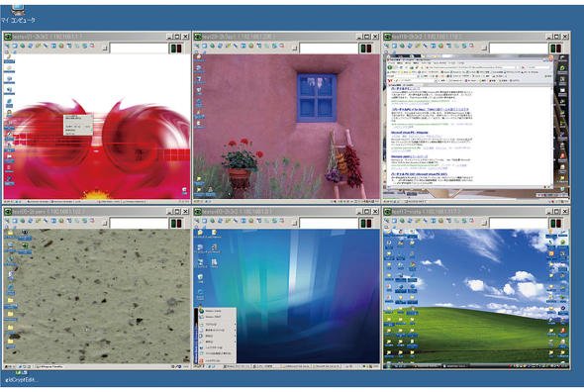
Task: Click the address field in the stone texture viewer
Action: [139, 223]
